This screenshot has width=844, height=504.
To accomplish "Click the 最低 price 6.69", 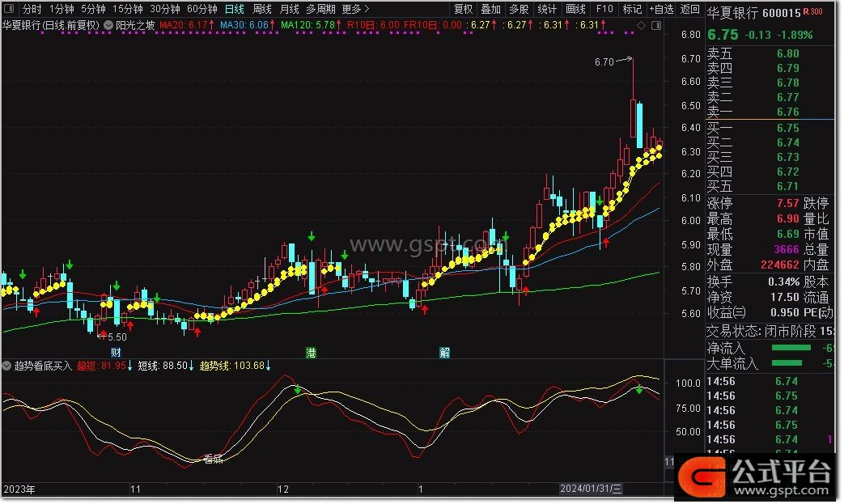I will pyautogui.click(x=787, y=234).
